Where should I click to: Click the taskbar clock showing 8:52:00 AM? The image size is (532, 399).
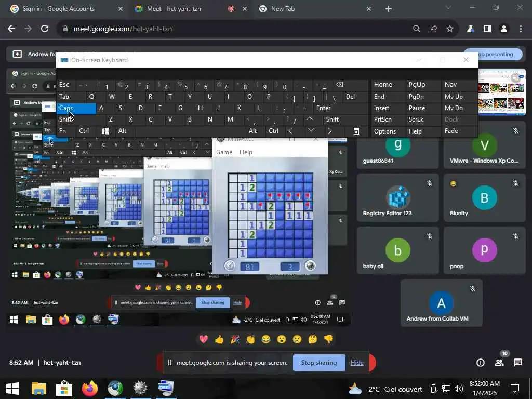[x=484, y=389]
